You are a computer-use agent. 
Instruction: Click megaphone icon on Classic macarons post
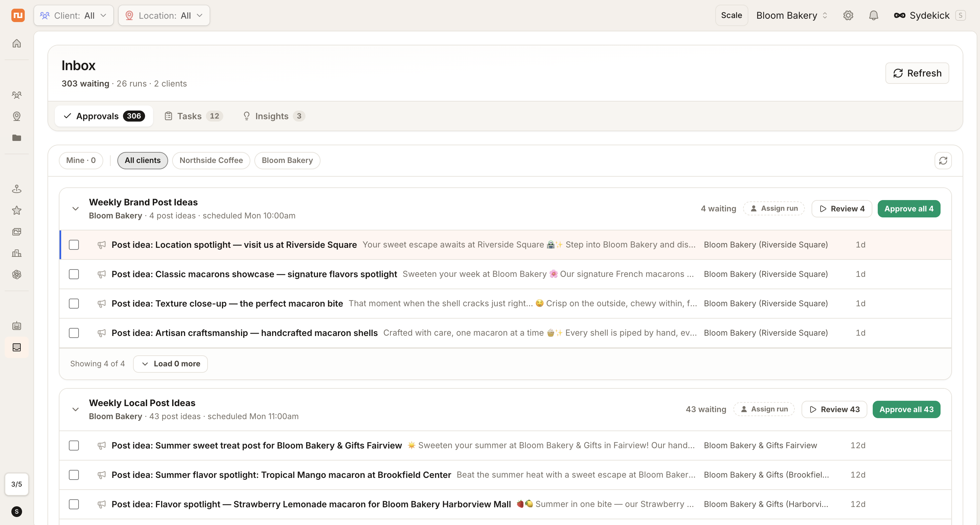pos(101,274)
